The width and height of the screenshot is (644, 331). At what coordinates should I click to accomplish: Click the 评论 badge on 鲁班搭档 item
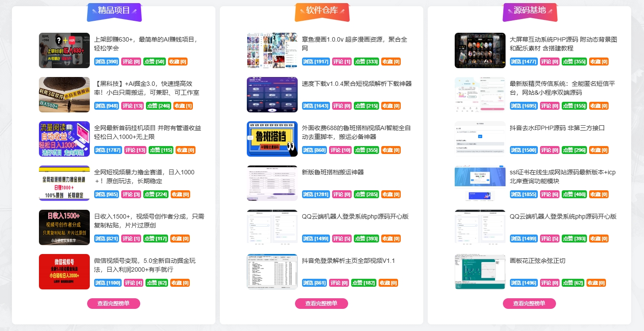click(x=341, y=150)
